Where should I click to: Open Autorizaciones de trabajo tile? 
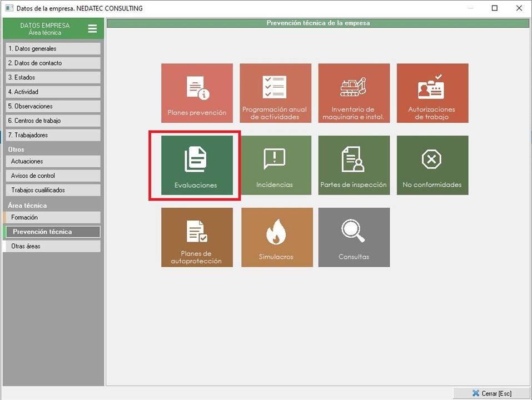pos(432,93)
